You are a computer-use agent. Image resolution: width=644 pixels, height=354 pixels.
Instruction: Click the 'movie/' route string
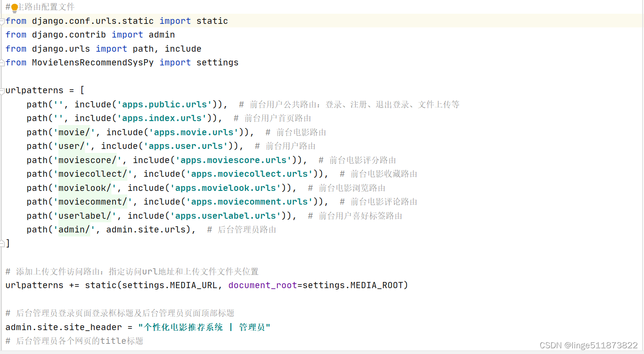click(74, 132)
